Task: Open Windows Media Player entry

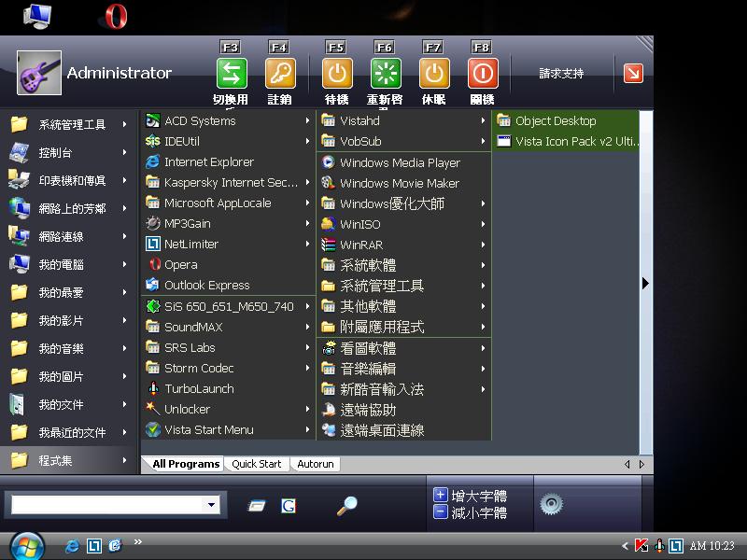Action: pyautogui.click(x=404, y=162)
